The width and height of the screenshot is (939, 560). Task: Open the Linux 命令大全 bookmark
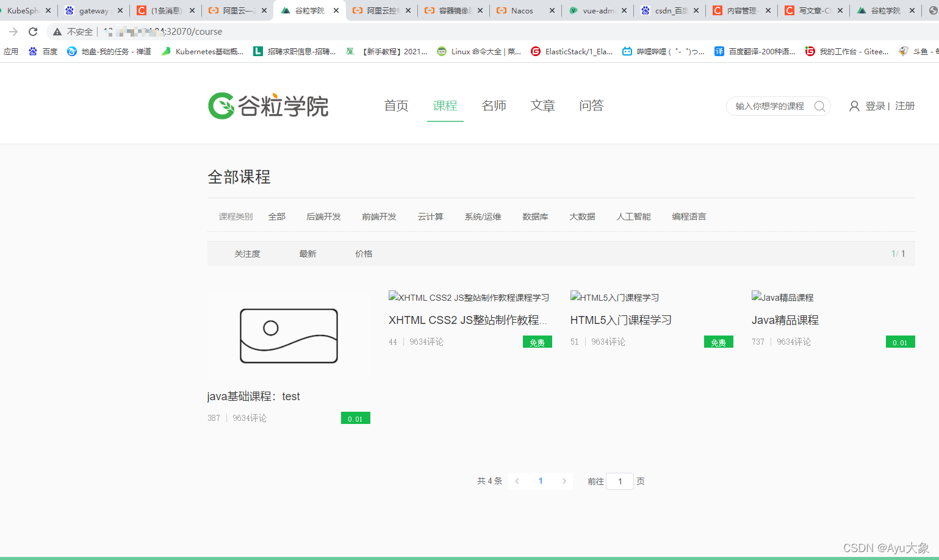point(479,52)
